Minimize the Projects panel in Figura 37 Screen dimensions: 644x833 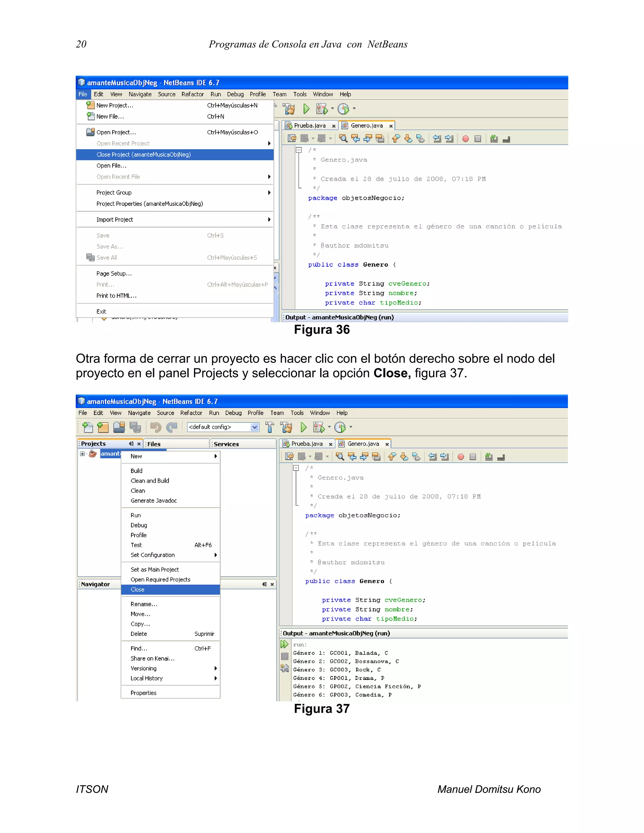pos(131,444)
